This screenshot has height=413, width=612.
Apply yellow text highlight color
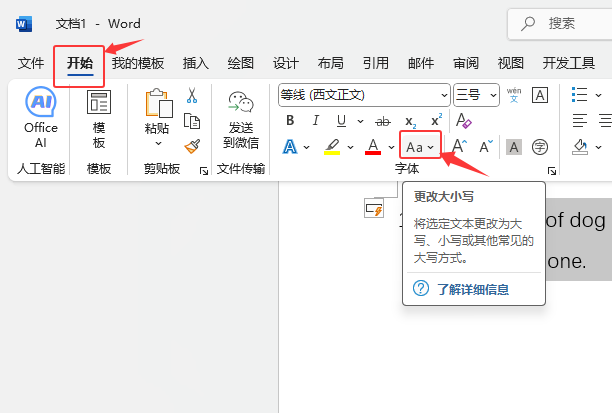click(332, 147)
